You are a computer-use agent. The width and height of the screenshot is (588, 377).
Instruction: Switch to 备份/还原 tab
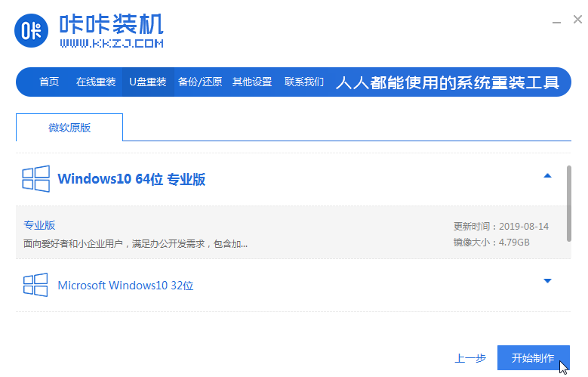(x=200, y=82)
